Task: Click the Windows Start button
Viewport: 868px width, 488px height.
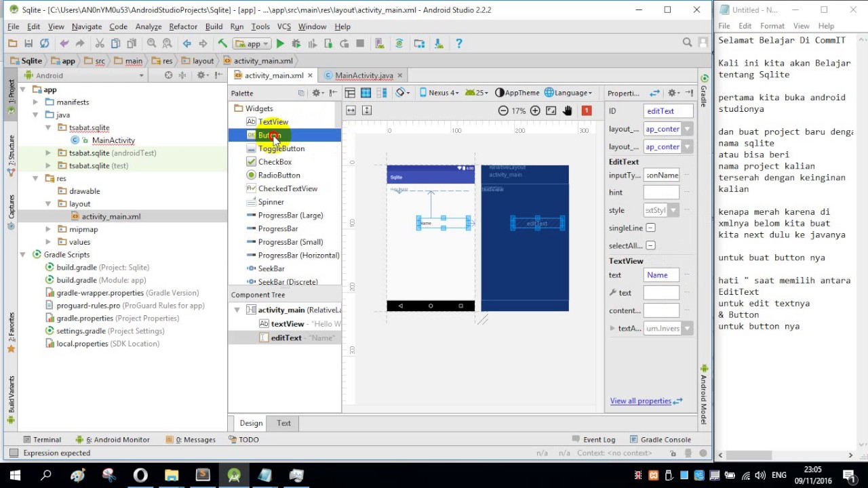Action: [15, 474]
